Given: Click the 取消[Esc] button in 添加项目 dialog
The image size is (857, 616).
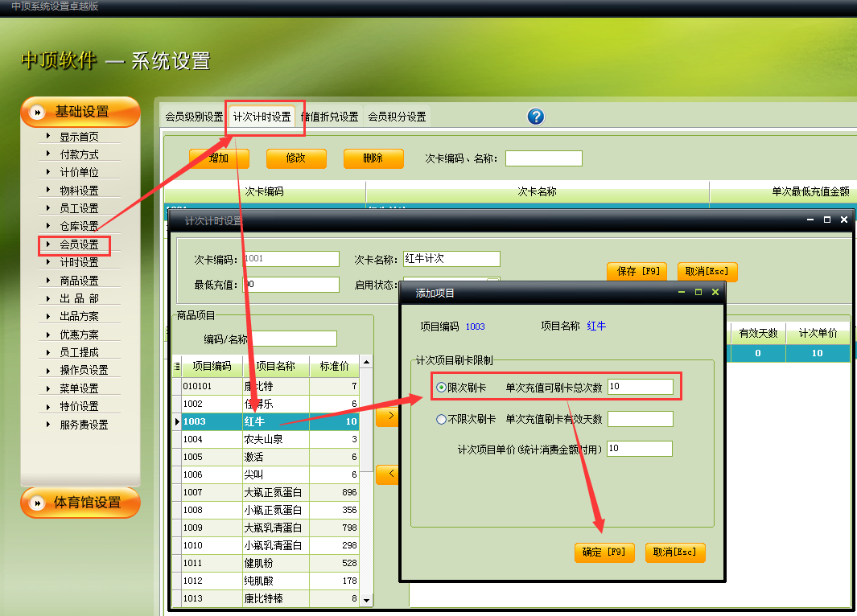Looking at the screenshot, I should pyautogui.click(x=675, y=552).
